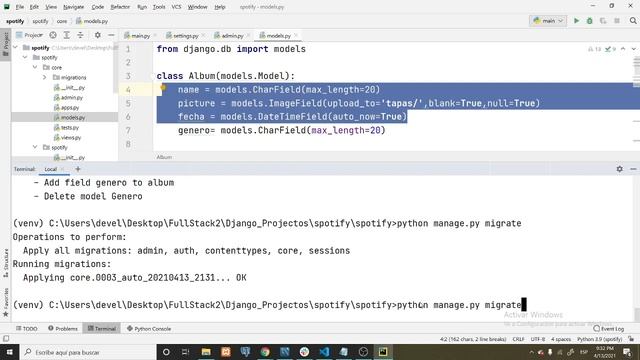This screenshot has height=360, width=640.
Task: Click the warnings count indicator in editor
Action: pos(594,49)
